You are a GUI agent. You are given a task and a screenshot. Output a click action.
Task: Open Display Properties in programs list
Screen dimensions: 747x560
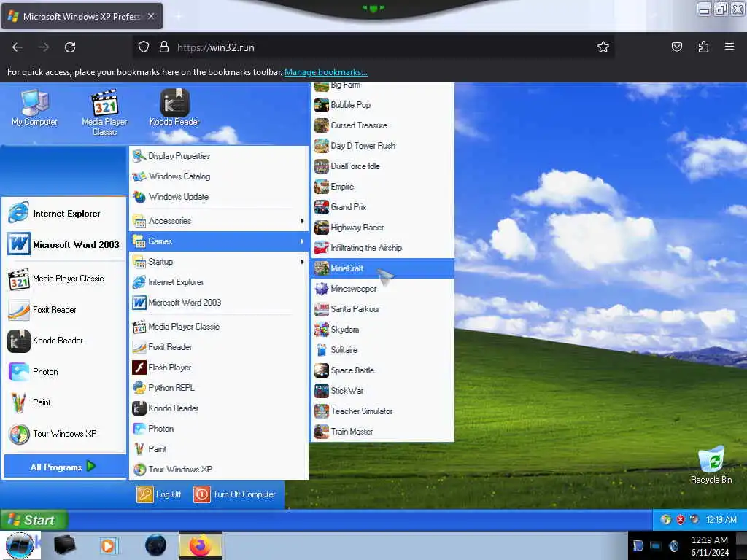coord(219,156)
